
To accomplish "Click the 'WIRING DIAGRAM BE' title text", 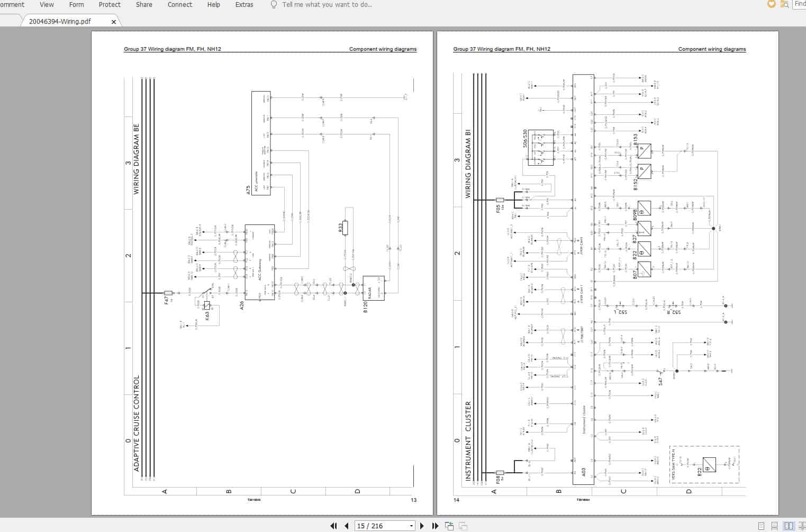I will click(x=137, y=159).
